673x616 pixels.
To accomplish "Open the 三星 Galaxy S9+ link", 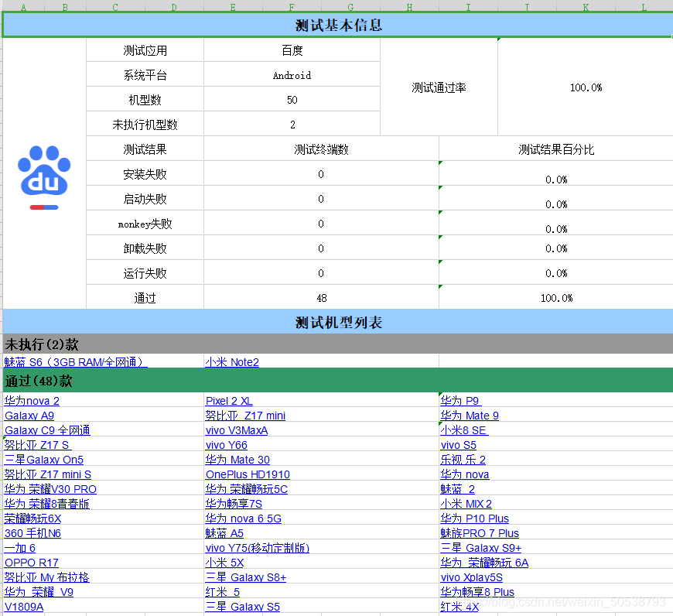I will click(480, 548).
